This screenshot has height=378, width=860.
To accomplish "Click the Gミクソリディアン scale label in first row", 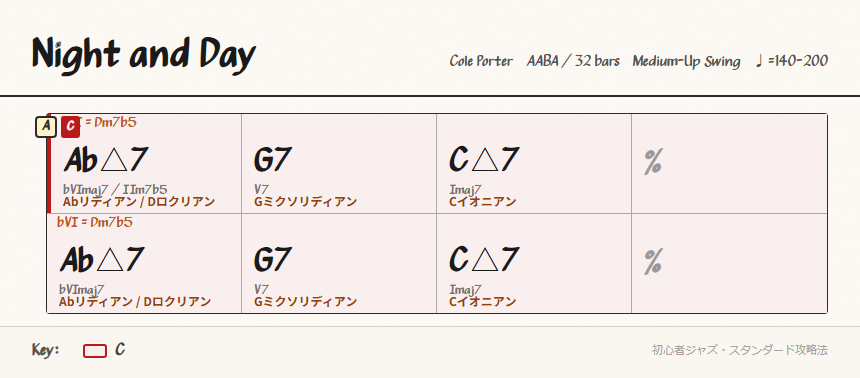I will (x=305, y=202).
